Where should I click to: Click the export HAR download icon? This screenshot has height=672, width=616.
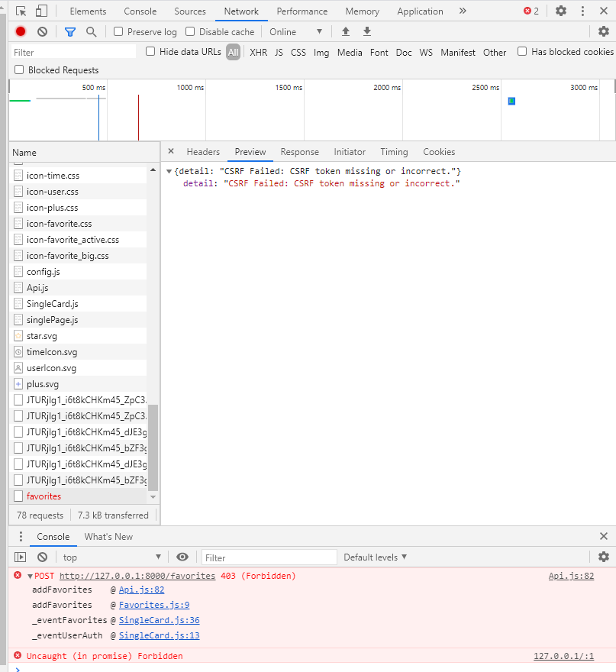367,31
